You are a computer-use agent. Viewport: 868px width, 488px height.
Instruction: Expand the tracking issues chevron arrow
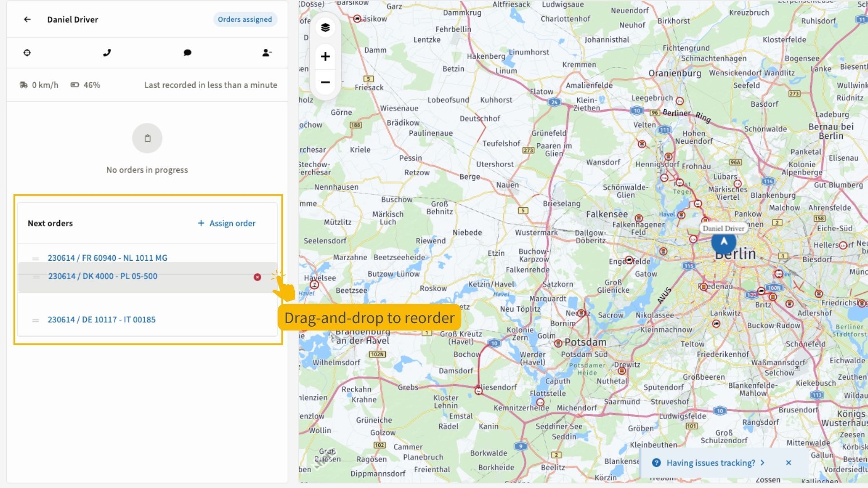(x=763, y=463)
